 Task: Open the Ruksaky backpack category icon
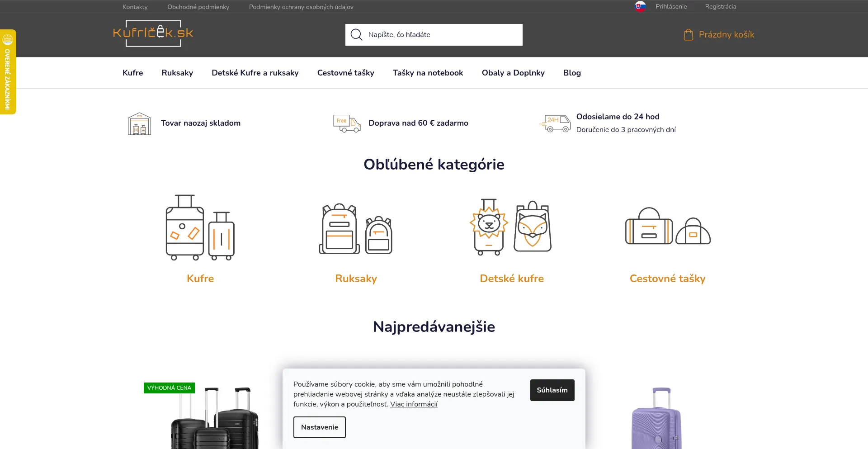coord(356,228)
